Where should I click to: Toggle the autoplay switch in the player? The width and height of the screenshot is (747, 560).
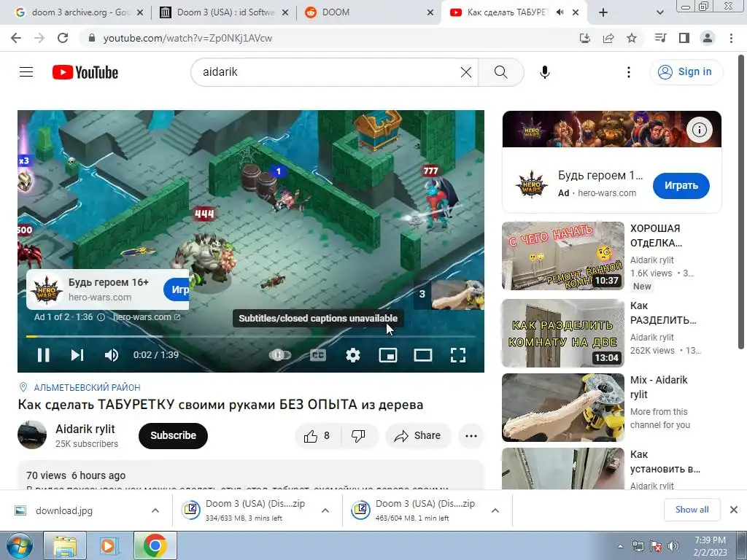[x=279, y=355]
